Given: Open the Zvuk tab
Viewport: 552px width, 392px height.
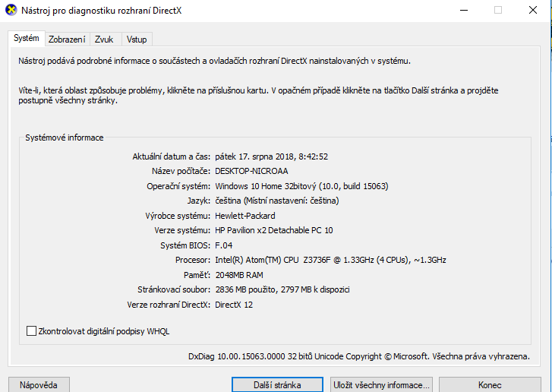Looking at the screenshot, I should point(104,40).
